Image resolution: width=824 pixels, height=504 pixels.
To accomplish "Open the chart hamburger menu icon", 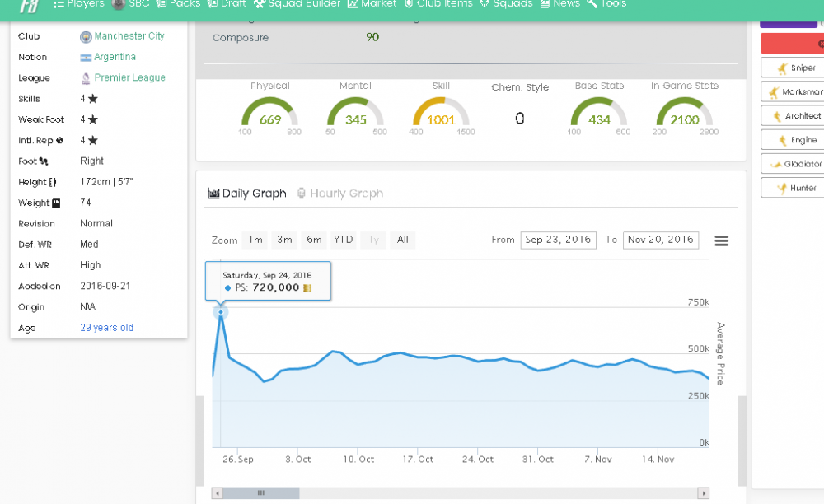I will pos(722,240).
